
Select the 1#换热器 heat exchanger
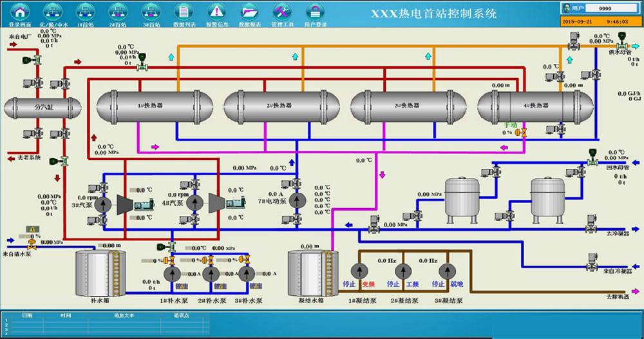pyautogui.click(x=155, y=106)
